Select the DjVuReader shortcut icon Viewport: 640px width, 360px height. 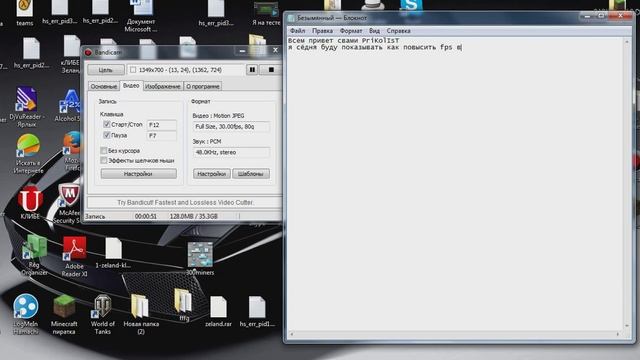27,107
